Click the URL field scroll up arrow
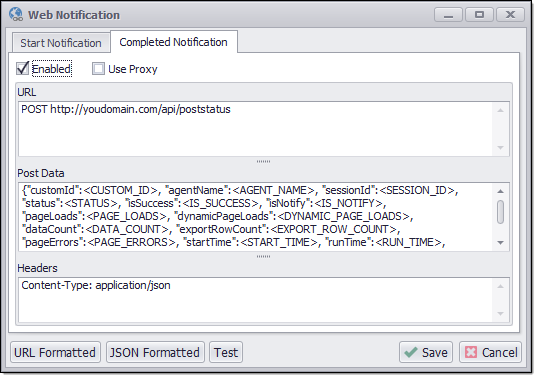 tap(500, 110)
